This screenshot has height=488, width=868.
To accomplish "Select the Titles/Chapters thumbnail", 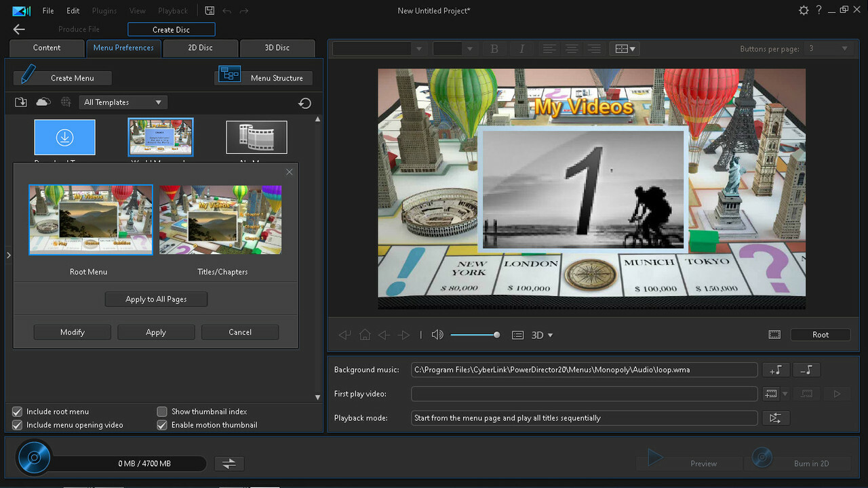I will pos(220,220).
